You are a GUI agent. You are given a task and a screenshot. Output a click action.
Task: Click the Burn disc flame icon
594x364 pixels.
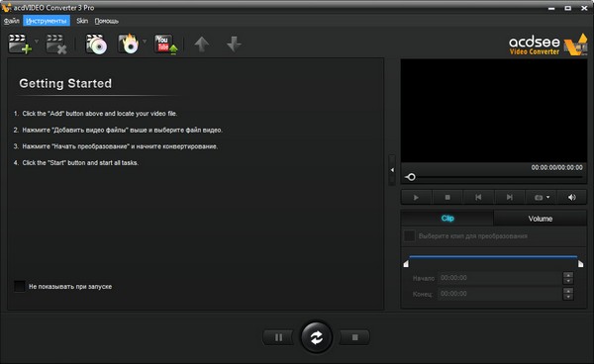129,44
